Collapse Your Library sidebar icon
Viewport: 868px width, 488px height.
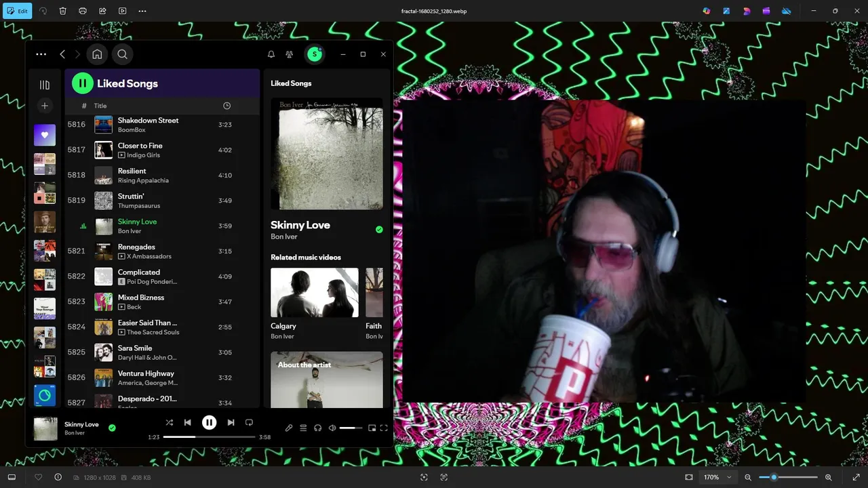click(45, 85)
